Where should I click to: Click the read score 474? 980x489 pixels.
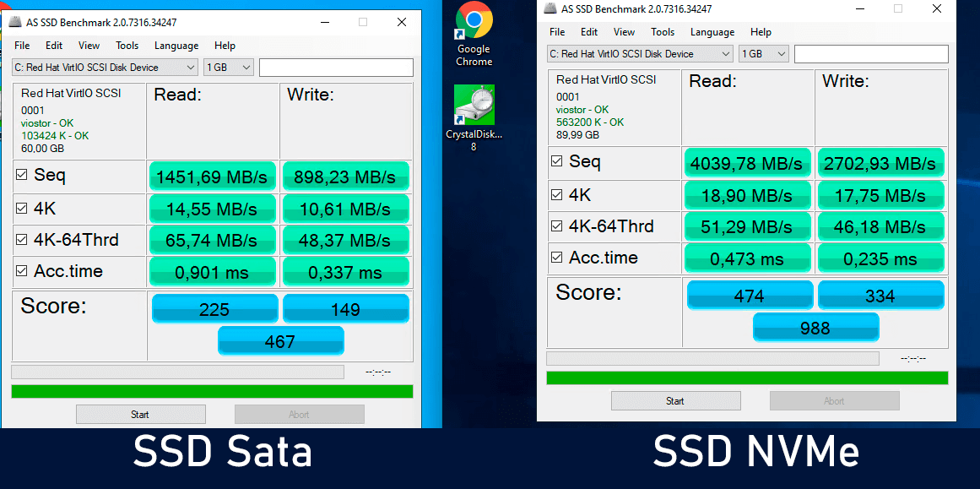point(750,295)
